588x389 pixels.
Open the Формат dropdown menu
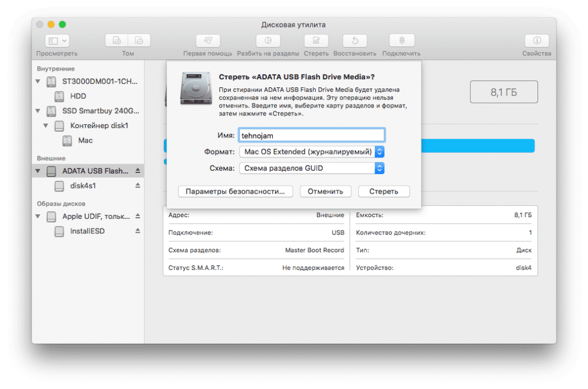[x=312, y=152]
